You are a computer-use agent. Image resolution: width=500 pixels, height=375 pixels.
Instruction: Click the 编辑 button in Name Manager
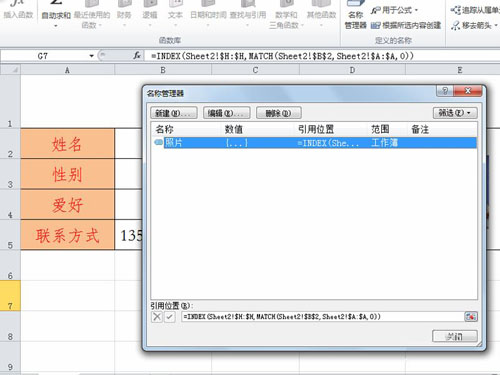(x=226, y=113)
